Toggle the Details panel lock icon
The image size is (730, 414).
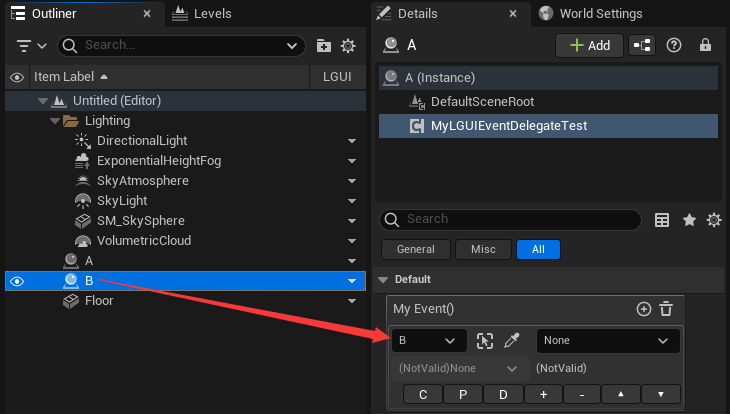pos(705,45)
